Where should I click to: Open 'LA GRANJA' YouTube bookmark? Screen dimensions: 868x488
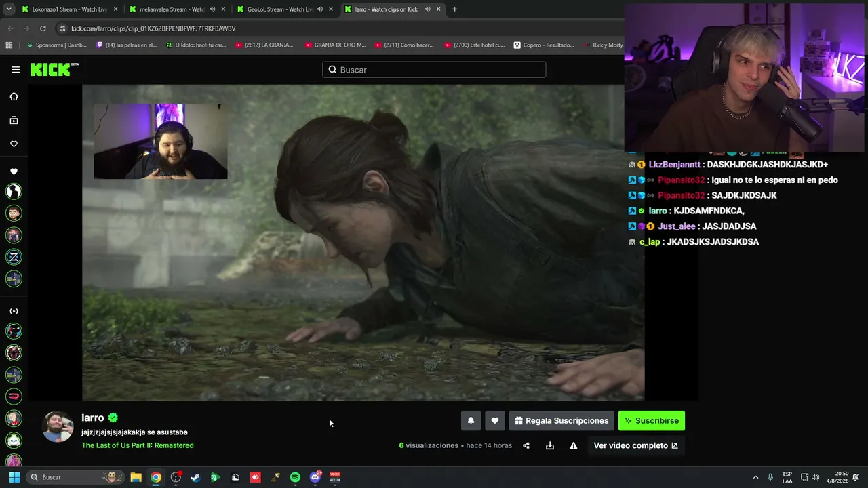[264, 45]
